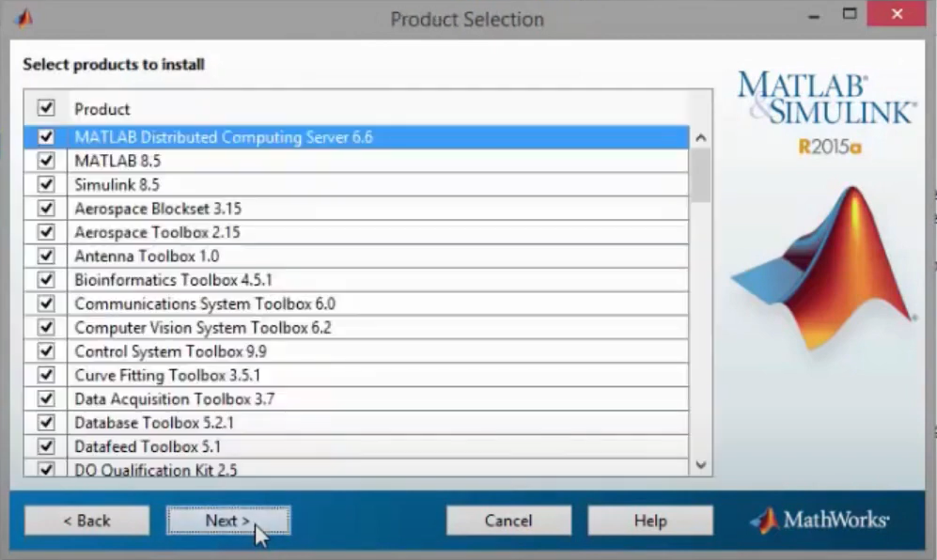937x560 pixels.
Task: Click the product list scrollbar thumb
Action: click(x=700, y=175)
